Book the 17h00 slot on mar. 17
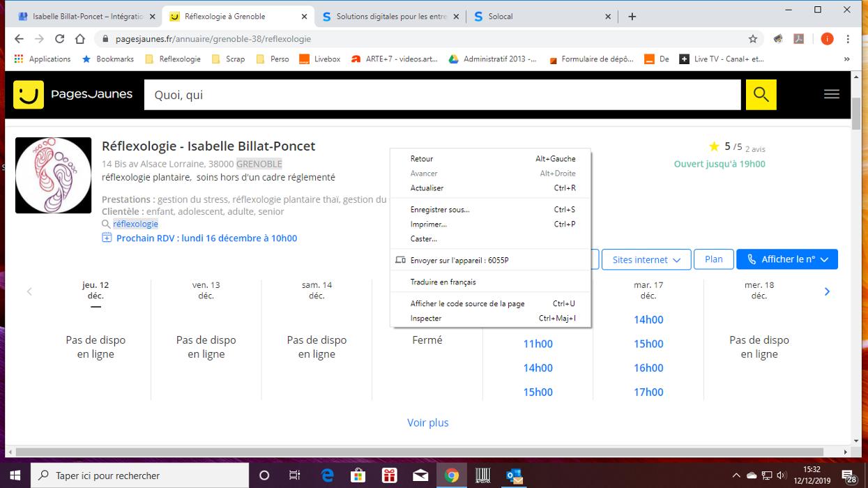This screenshot has height=488, width=868. tap(648, 392)
